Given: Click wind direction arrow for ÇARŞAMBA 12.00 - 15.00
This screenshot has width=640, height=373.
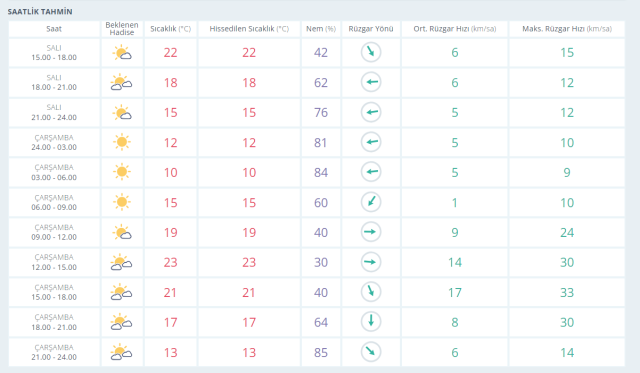Looking at the screenshot, I should pyautogui.click(x=371, y=262).
